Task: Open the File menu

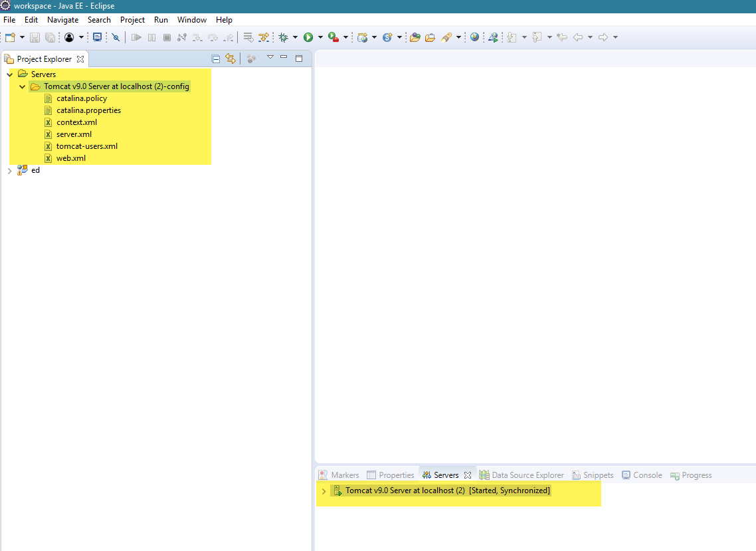Action: coord(9,20)
